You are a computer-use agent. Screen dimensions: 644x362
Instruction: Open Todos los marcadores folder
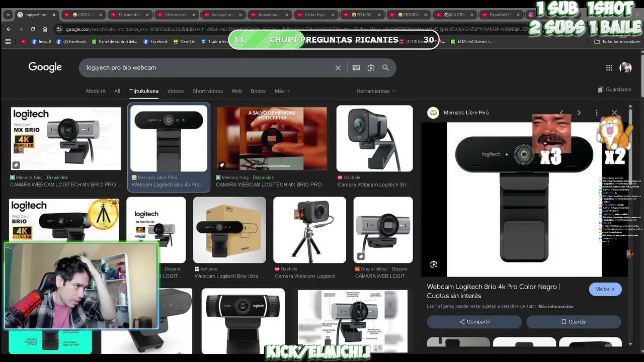pyautogui.click(x=617, y=42)
